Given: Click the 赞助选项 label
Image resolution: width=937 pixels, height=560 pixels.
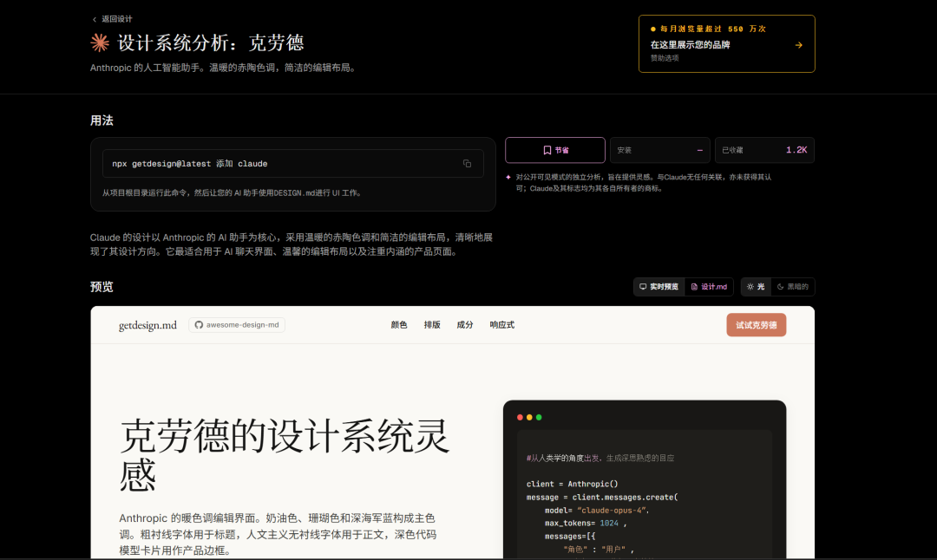Looking at the screenshot, I should (665, 58).
